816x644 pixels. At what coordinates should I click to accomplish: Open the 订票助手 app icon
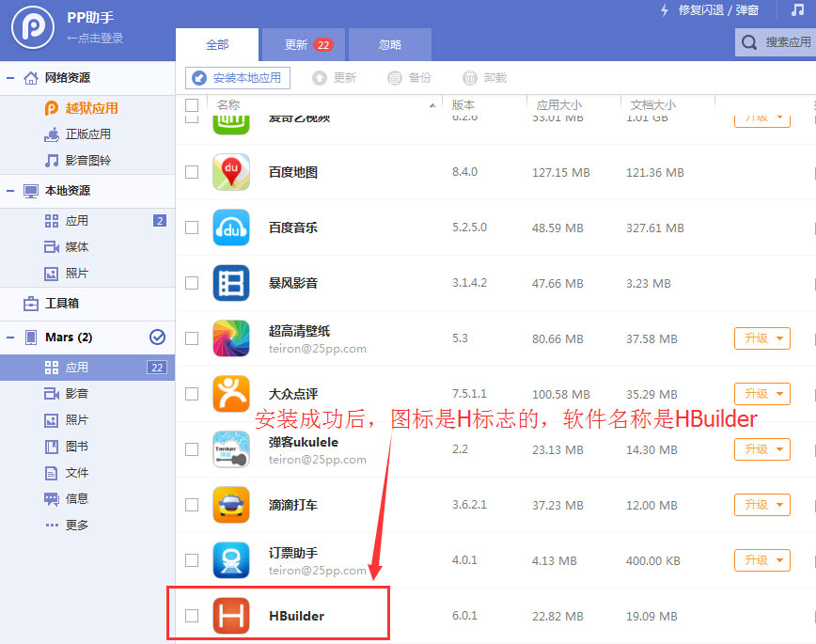coord(231,560)
